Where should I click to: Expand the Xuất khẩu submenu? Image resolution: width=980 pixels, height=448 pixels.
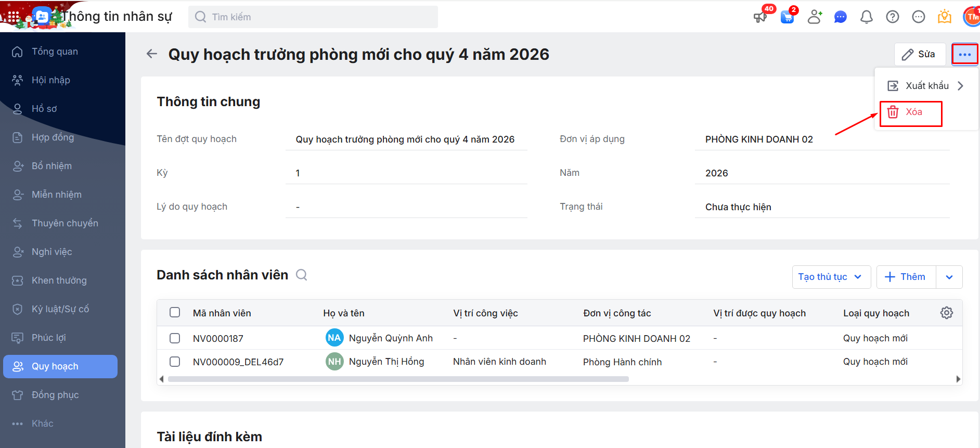926,86
